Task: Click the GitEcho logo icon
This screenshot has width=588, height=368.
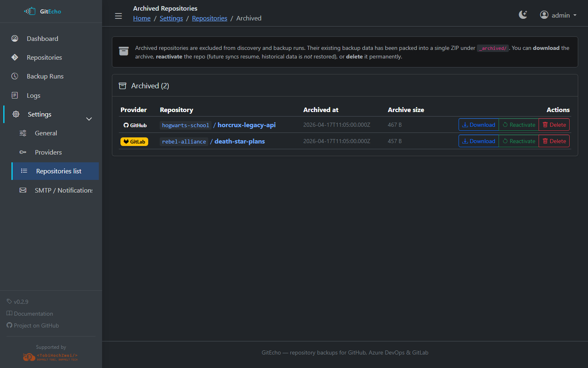Action: 30,11
